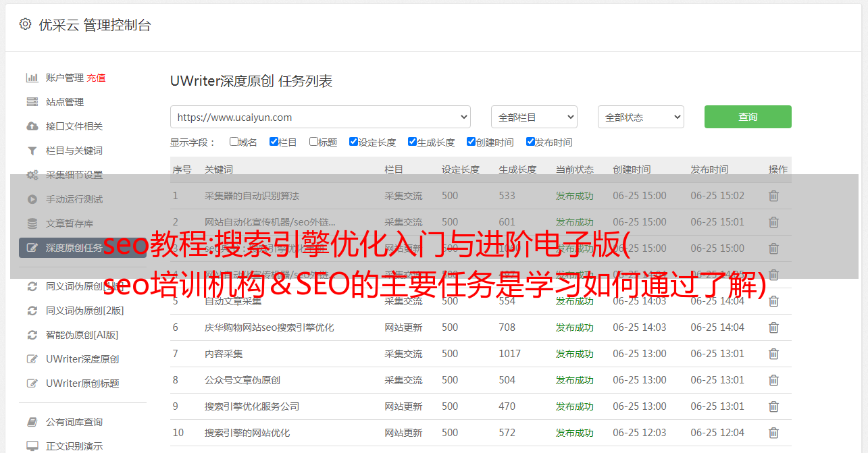Enable the 域名 display field checkbox
Screen dimensions: 868x453
point(234,142)
